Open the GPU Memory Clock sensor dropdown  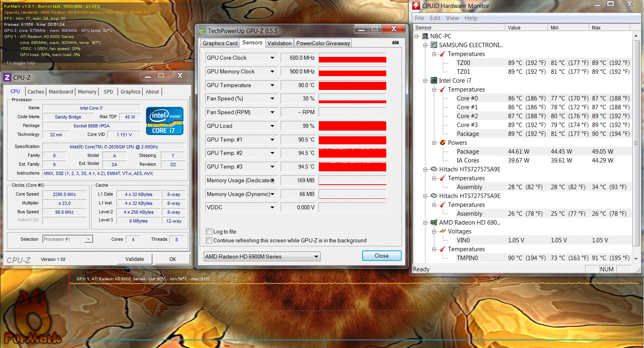click(273, 72)
